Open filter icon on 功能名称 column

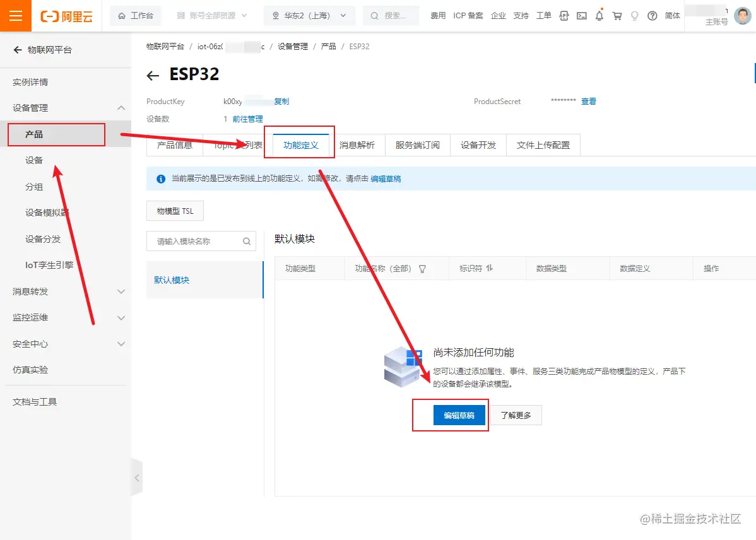(422, 269)
